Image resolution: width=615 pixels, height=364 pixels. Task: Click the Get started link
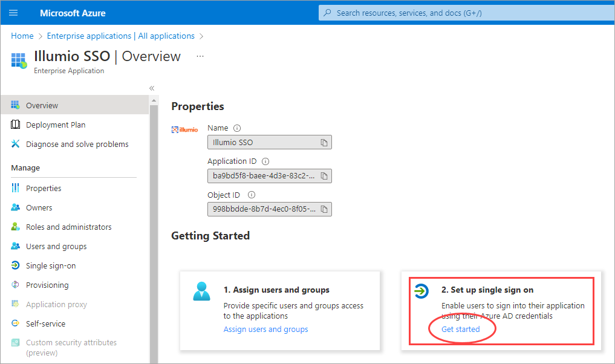[461, 329]
